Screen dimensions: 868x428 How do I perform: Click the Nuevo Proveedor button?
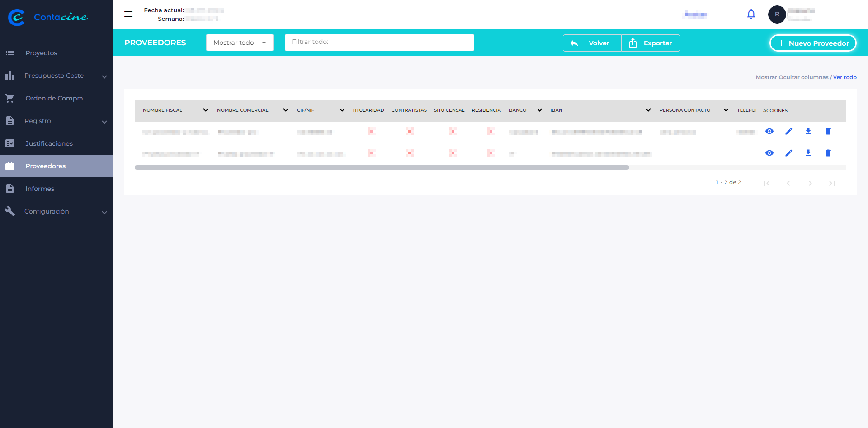click(813, 43)
